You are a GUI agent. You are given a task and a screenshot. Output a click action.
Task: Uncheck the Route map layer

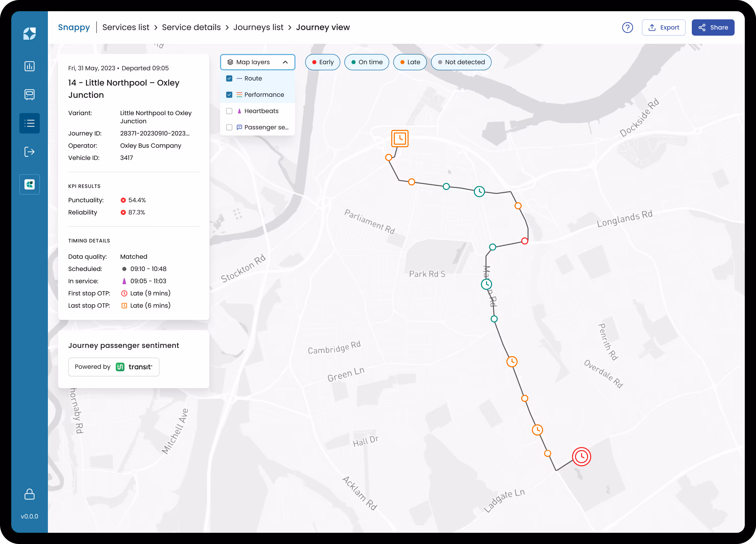click(229, 78)
